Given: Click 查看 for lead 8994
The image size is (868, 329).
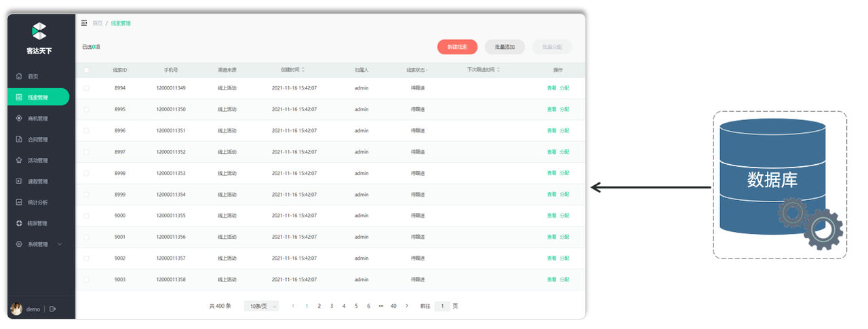Looking at the screenshot, I should [551, 88].
